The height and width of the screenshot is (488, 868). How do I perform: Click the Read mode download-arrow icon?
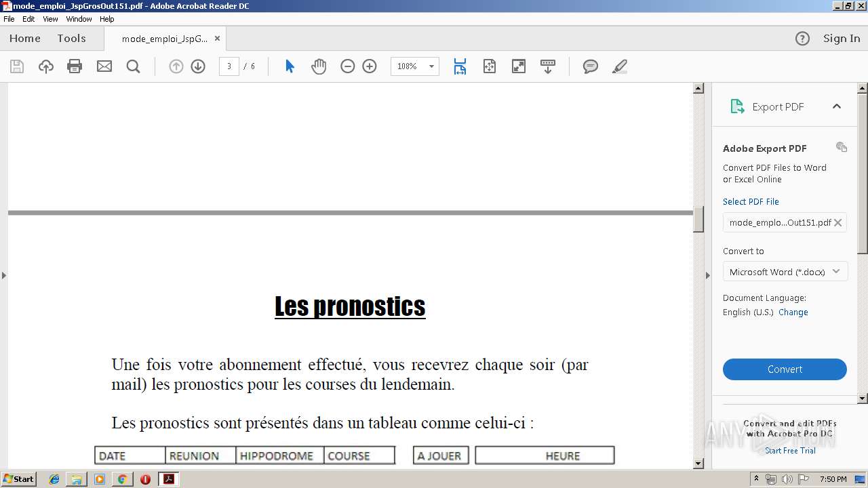548,66
